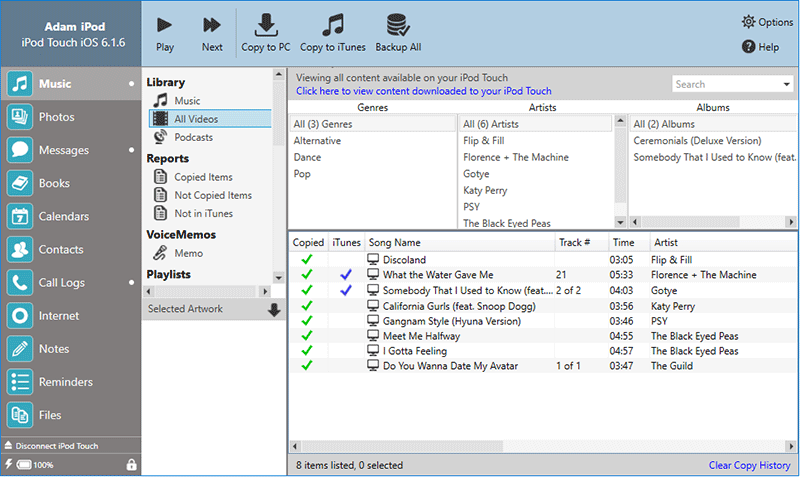Select Katy Perry in Artists list

[x=485, y=190]
